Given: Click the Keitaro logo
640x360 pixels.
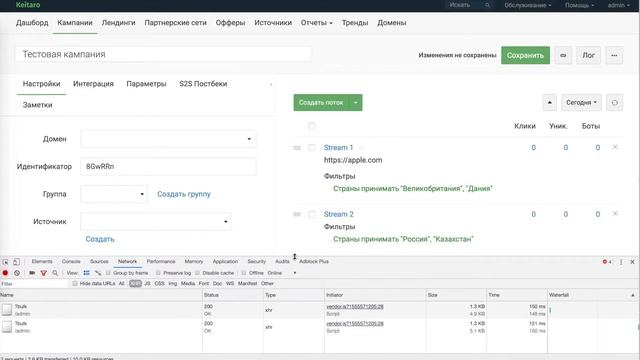Looking at the screenshot, I should [28, 5].
